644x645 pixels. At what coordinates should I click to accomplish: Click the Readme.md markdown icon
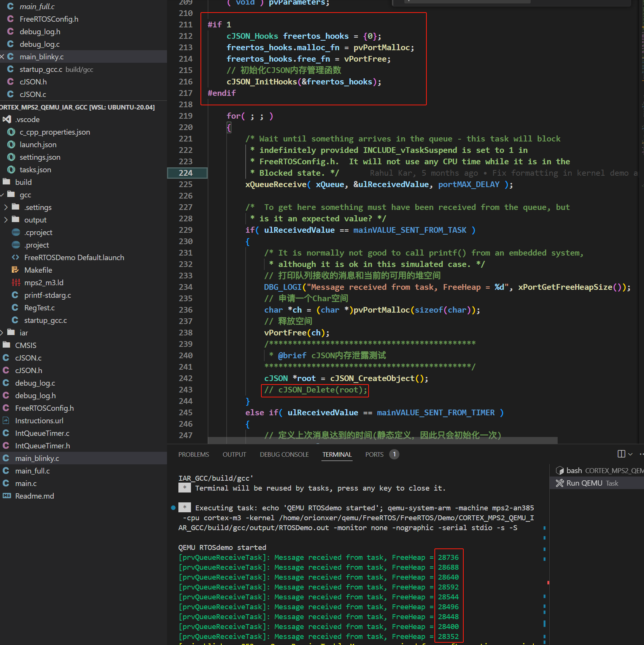click(7, 496)
